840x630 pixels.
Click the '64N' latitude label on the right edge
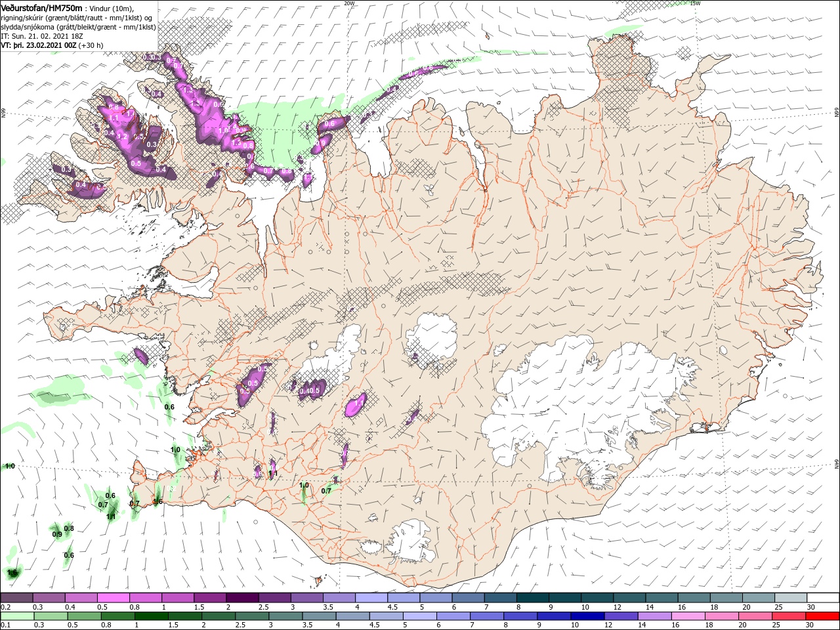click(837, 463)
